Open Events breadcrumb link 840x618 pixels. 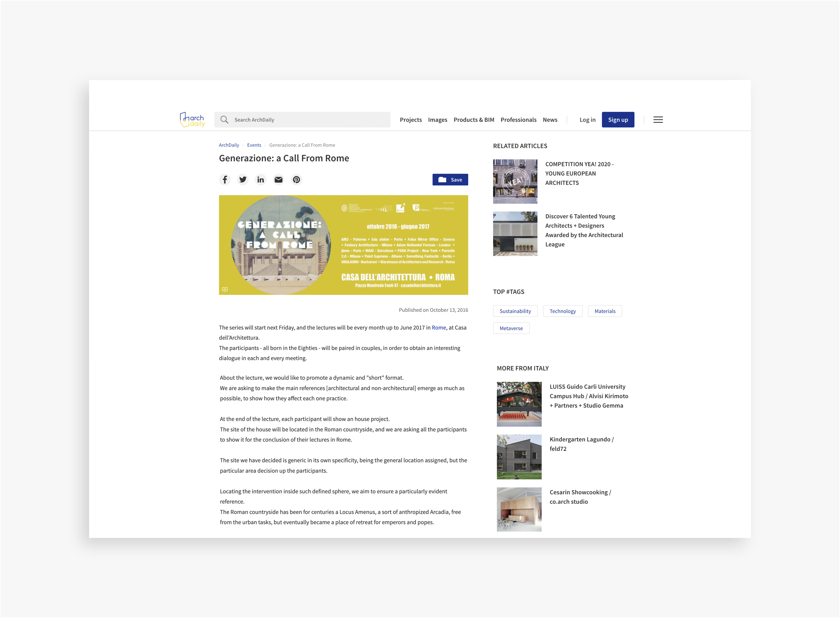point(254,145)
